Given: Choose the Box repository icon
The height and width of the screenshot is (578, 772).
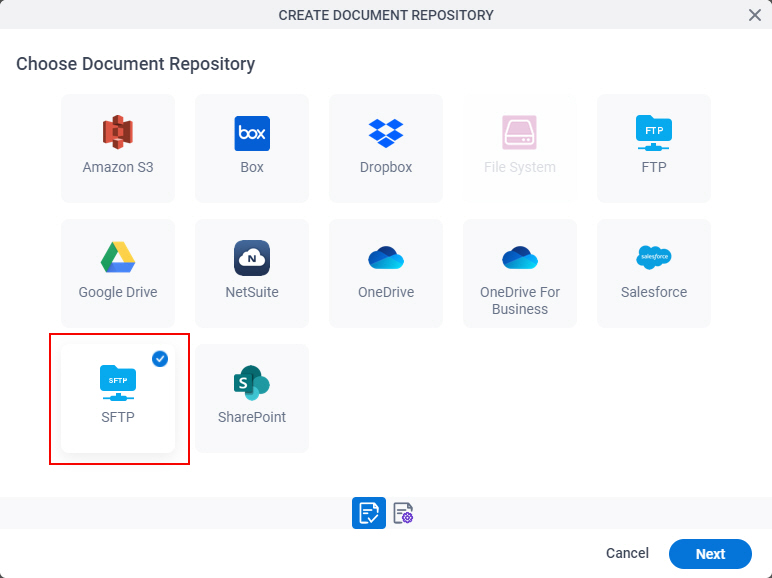Looking at the screenshot, I should (252, 133).
